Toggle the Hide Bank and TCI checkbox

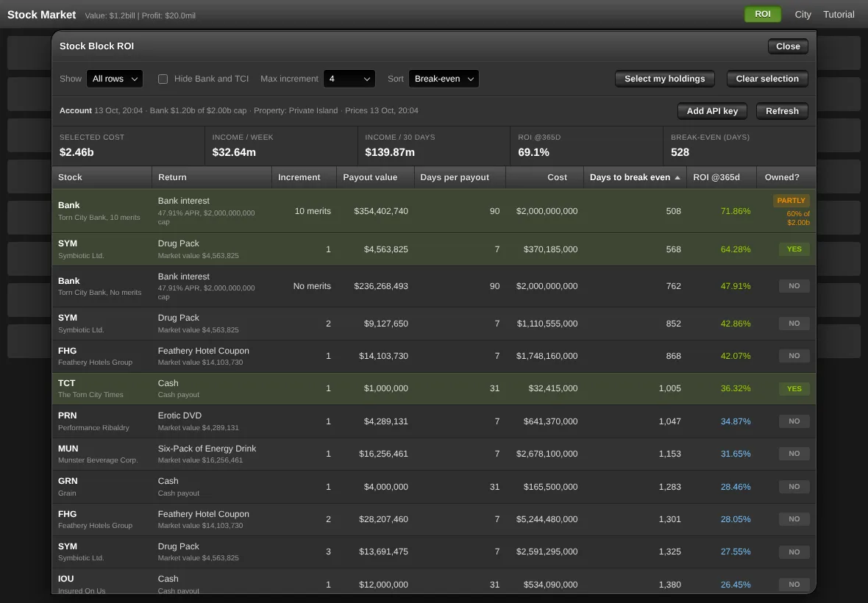(163, 79)
